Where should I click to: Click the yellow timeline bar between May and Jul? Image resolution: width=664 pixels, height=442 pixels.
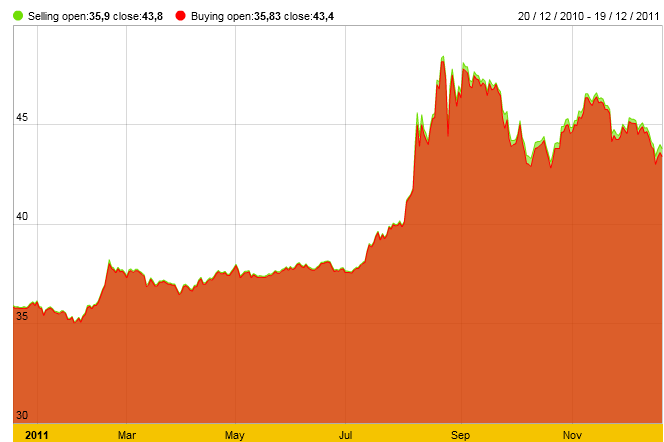coord(290,435)
